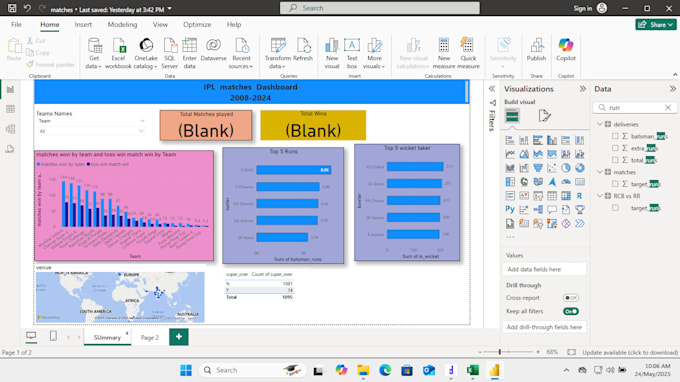
Task: Open Transform data dropdown
Action: tap(278, 53)
